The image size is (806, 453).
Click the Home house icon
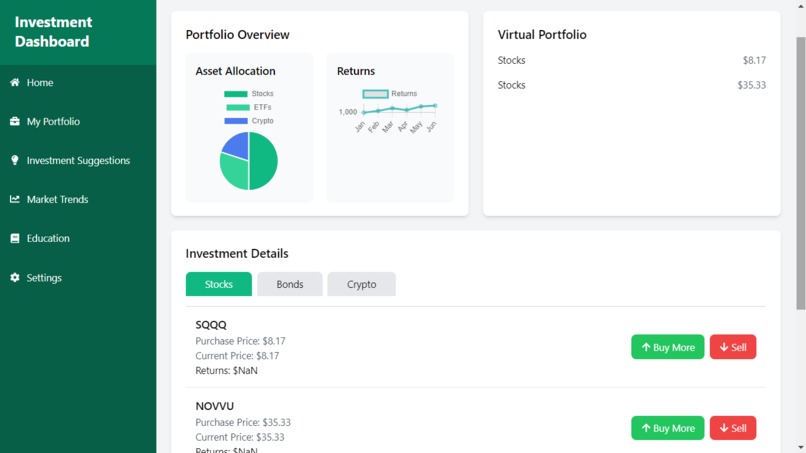tap(14, 82)
